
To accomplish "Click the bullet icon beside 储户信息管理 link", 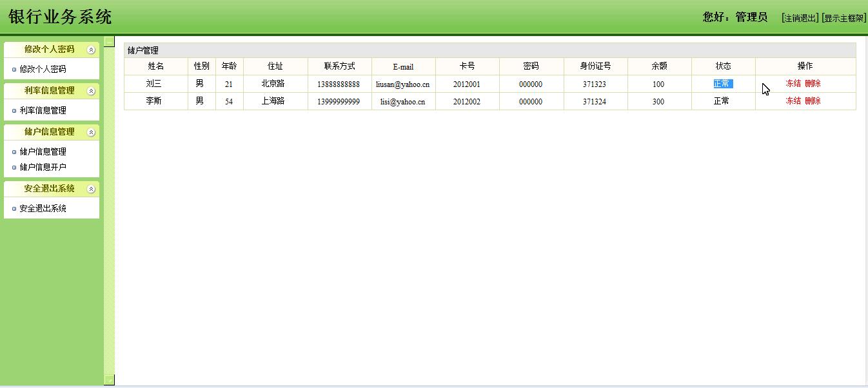I will 14,152.
